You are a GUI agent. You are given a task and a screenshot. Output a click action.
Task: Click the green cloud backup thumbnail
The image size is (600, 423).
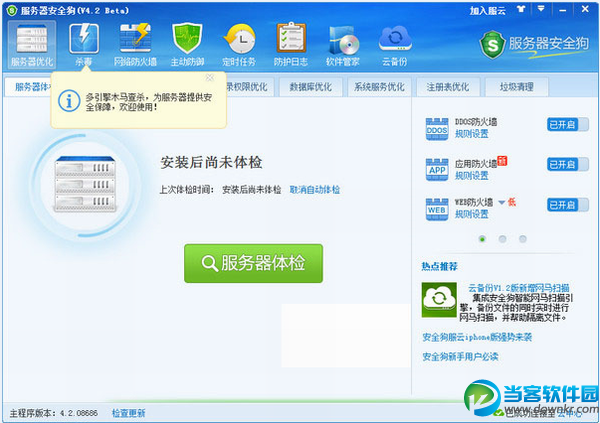pos(439,300)
